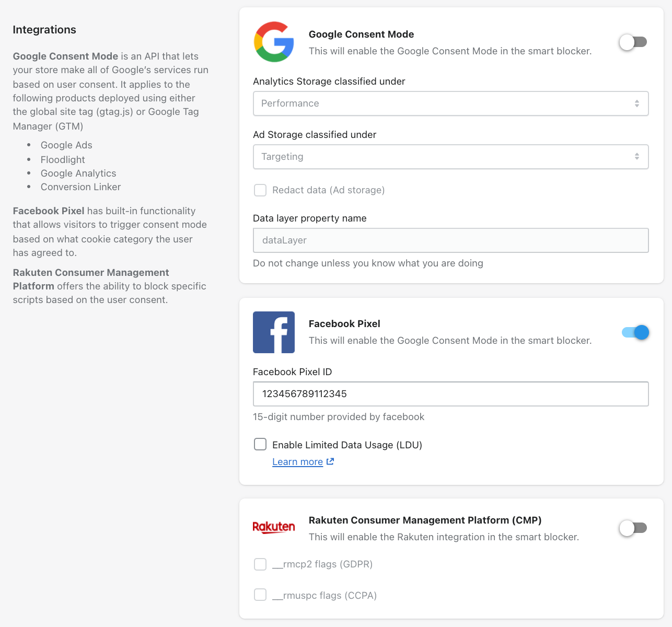Click the Facebook Pixel ID field
This screenshot has height=627, width=672.
tap(450, 394)
